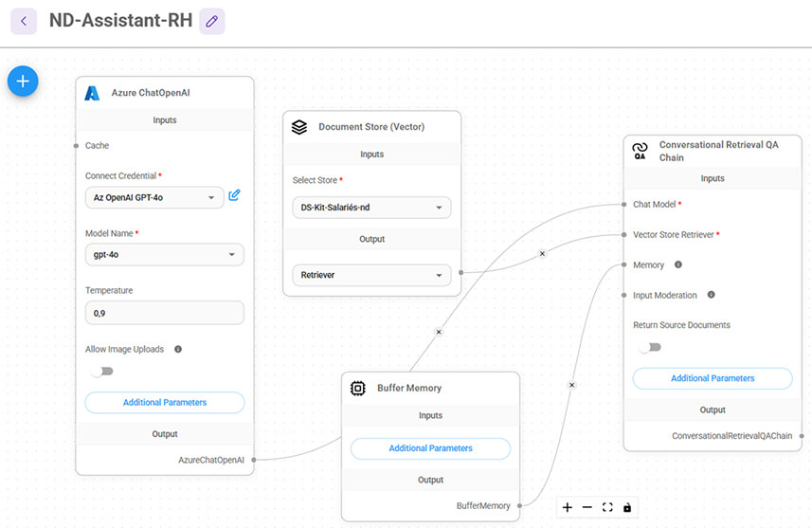812x528 pixels.
Task: Click the Allow Image Uploads info icon
Action: (x=178, y=349)
